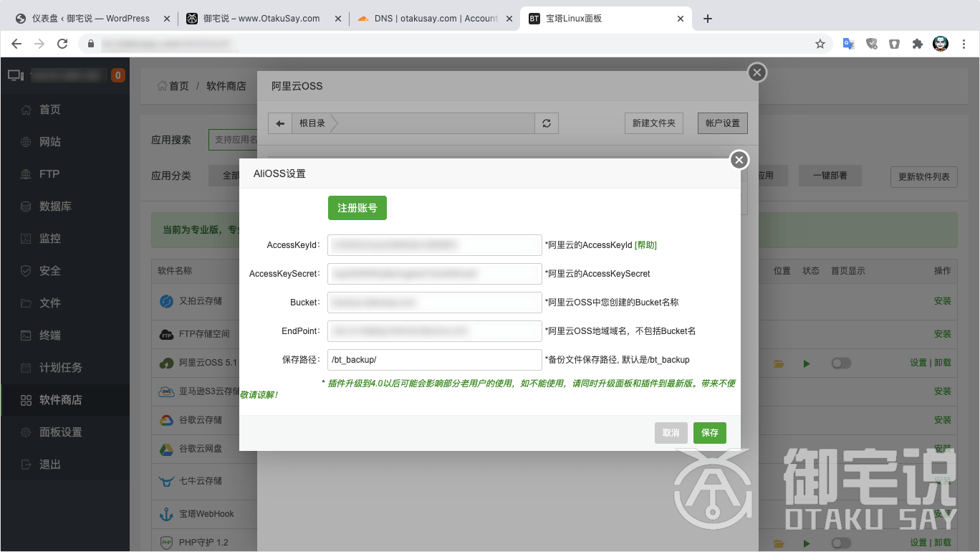Click the 七牛云存储 icon
Screen dimensions: 980x552
pos(166,480)
